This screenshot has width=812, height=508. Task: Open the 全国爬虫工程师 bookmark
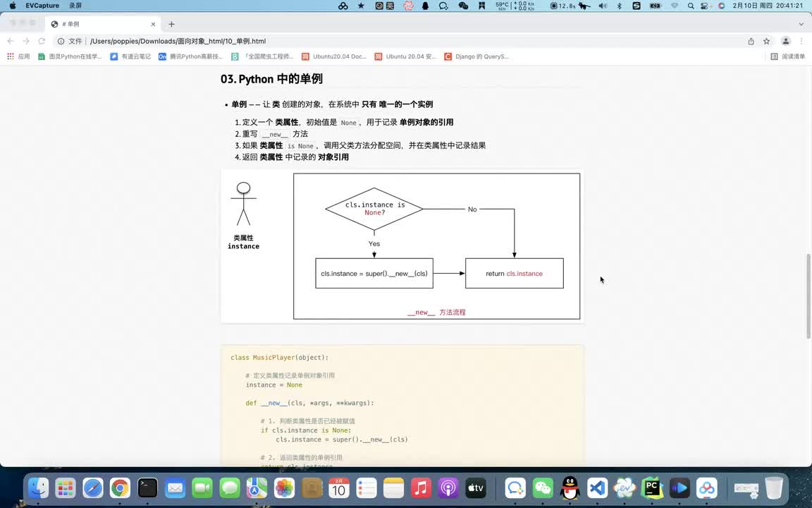[262, 56]
